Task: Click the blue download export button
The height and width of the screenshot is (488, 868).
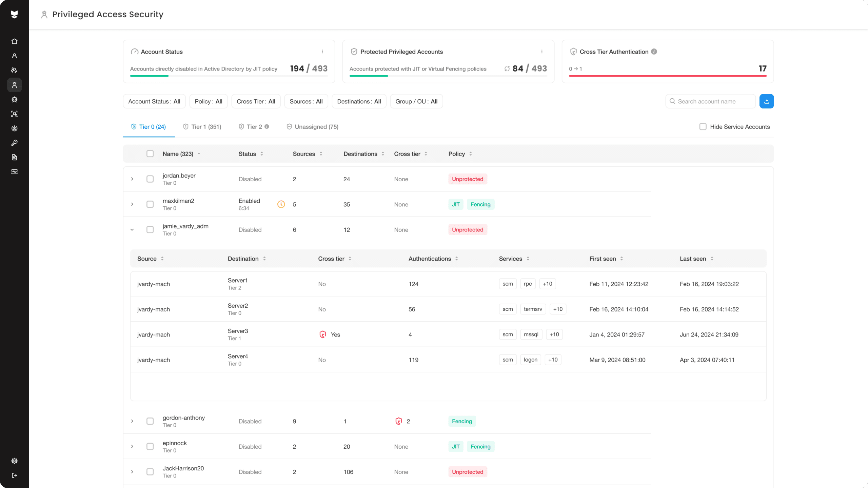Action: [767, 101]
